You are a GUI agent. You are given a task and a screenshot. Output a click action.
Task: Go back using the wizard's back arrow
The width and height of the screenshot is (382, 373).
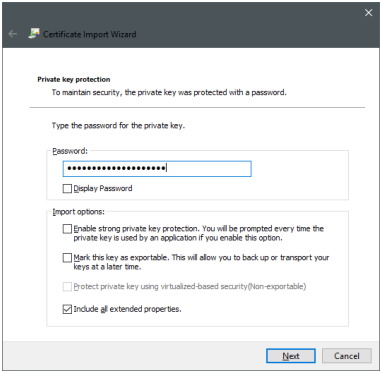(13, 34)
